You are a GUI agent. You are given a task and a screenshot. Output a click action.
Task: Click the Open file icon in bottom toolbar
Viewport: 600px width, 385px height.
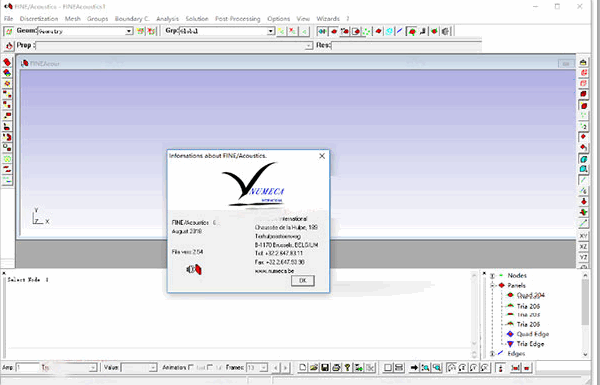[314, 367]
